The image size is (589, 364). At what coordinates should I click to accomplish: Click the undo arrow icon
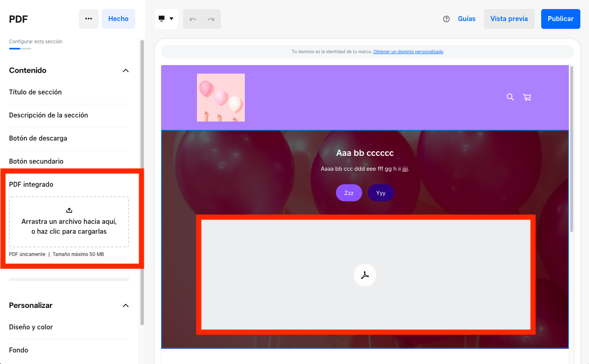tap(193, 19)
